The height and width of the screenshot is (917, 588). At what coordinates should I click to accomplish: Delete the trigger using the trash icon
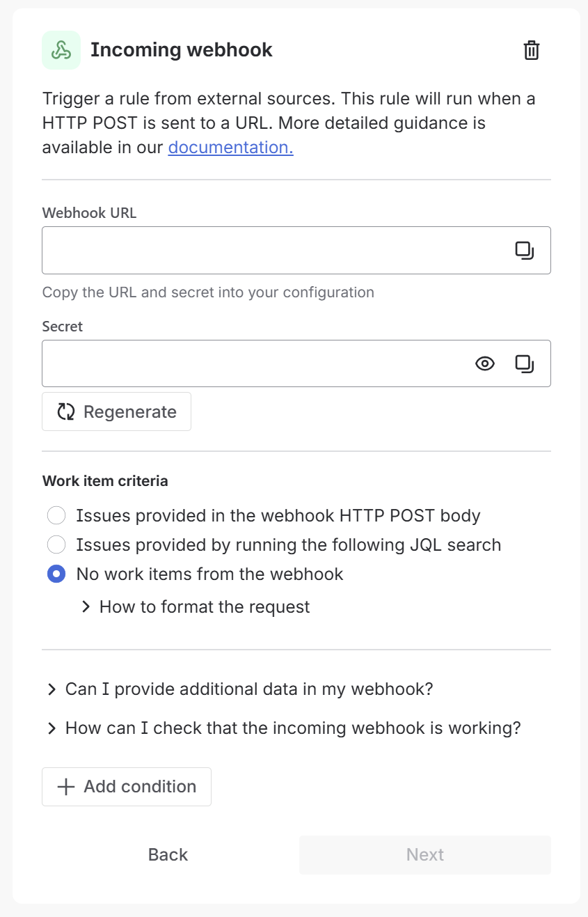531,49
